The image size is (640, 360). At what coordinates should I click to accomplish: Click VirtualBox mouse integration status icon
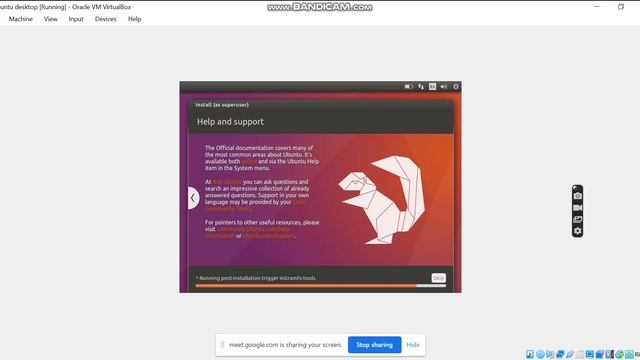620,354
